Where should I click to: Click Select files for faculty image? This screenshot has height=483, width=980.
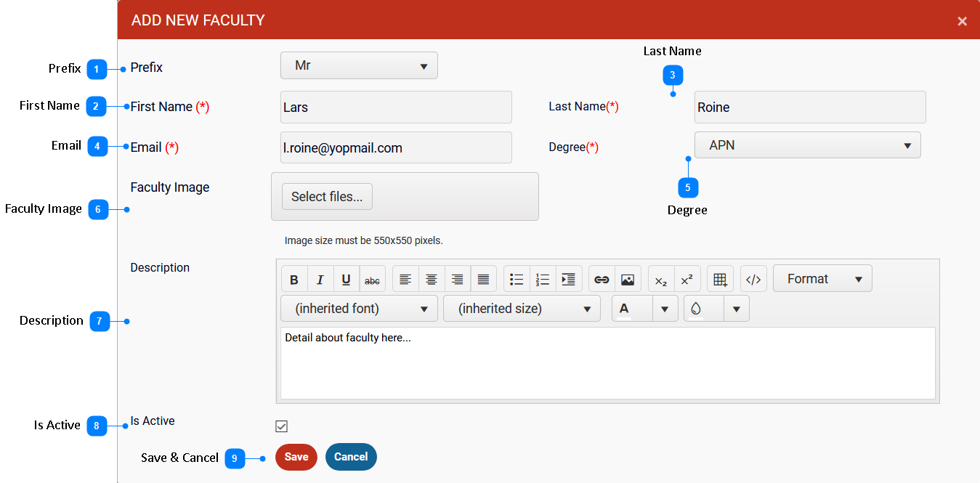pos(327,197)
